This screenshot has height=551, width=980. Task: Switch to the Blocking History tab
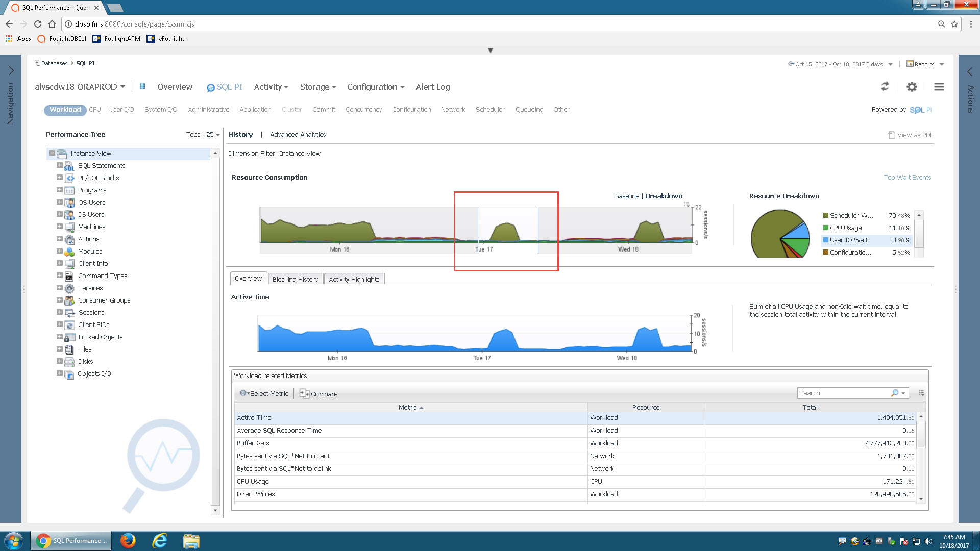295,279
